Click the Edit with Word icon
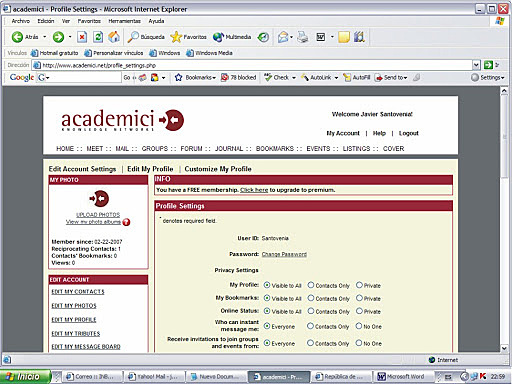Screen dimensions: 512x384 tap(321, 37)
